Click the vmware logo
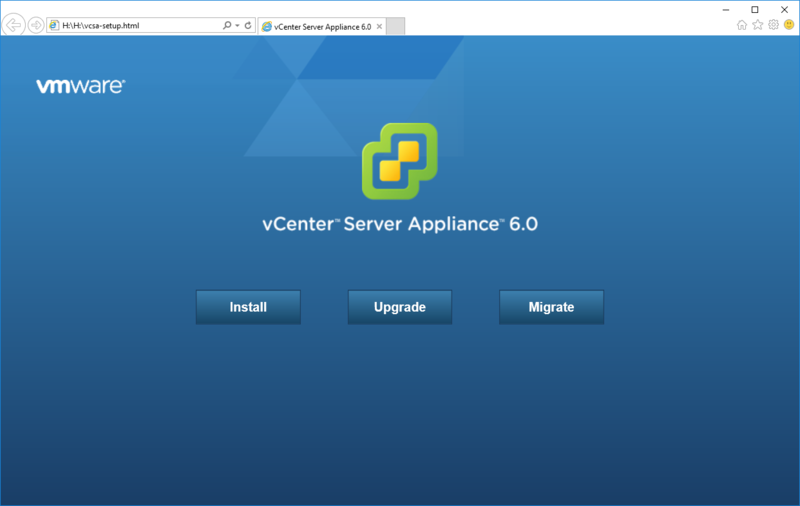This screenshot has height=506, width=800. point(81,86)
